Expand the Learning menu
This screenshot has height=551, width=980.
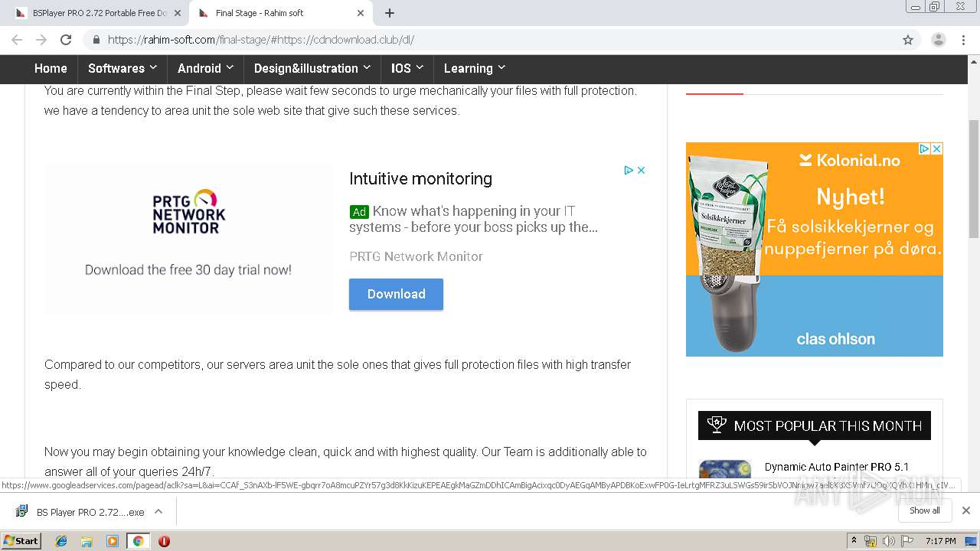475,68
